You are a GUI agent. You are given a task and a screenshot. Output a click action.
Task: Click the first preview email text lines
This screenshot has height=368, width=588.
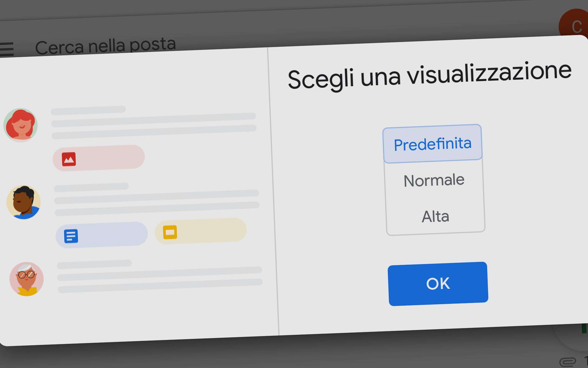point(154,122)
